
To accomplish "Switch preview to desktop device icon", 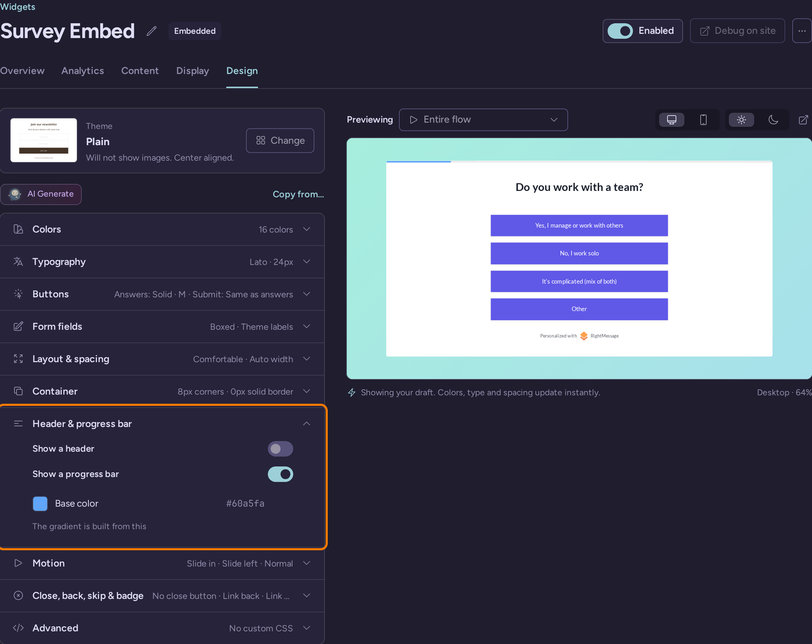I will click(x=671, y=120).
